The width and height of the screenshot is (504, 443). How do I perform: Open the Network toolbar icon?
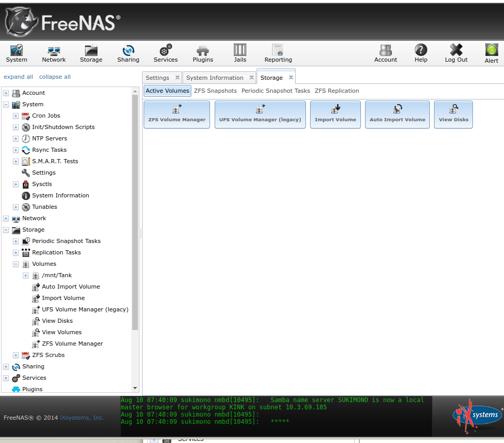pyautogui.click(x=54, y=53)
